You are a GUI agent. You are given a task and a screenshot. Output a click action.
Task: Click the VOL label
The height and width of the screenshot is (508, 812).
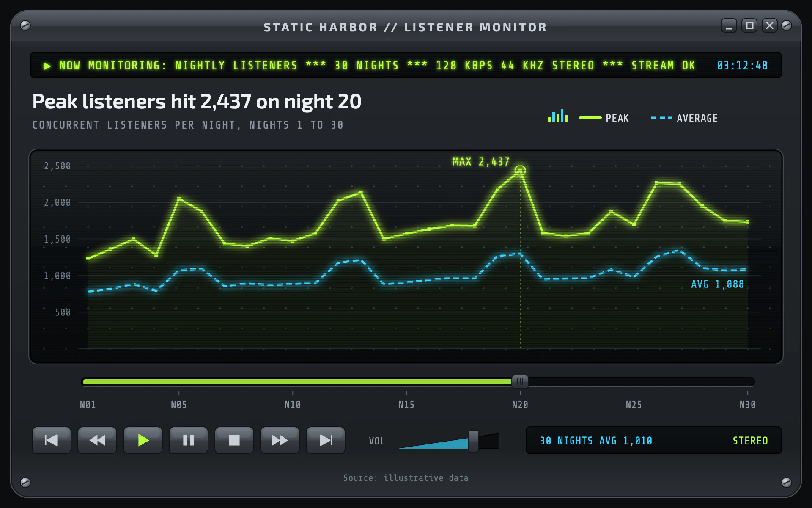[x=376, y=441]
